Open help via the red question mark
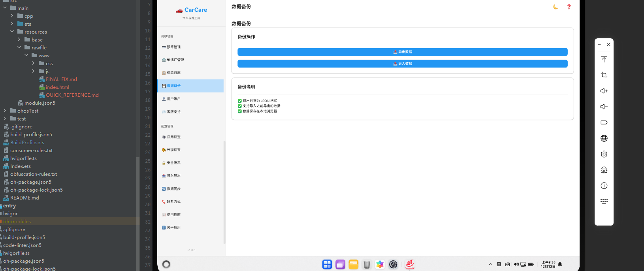Viewport: 644px width, 271px height. (569, 7)
